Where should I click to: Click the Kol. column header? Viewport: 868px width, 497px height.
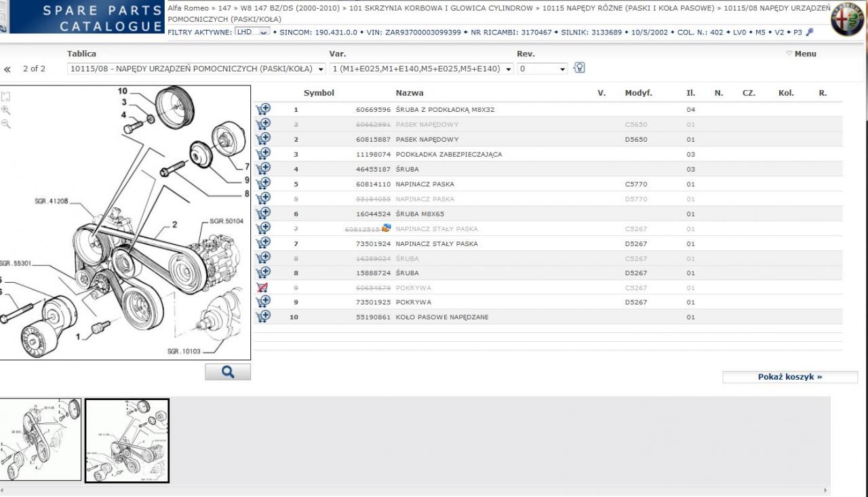coord(786,93)
